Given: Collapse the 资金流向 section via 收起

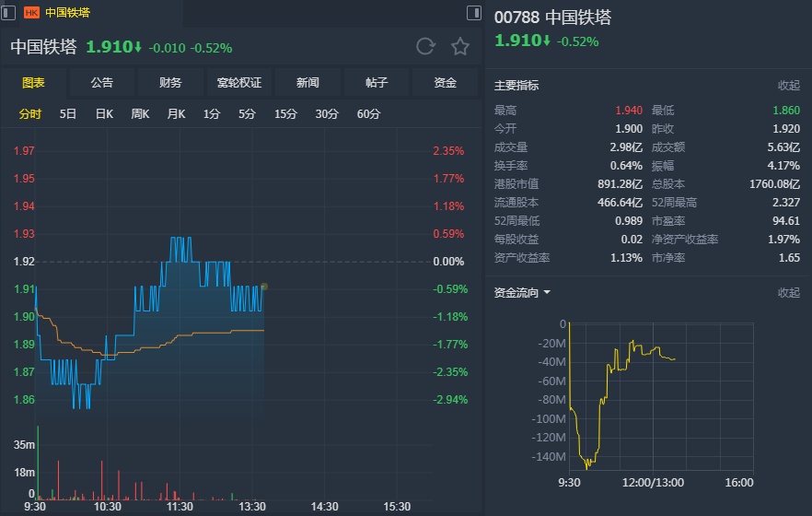Looking at the screenshot, I should 789,293.
